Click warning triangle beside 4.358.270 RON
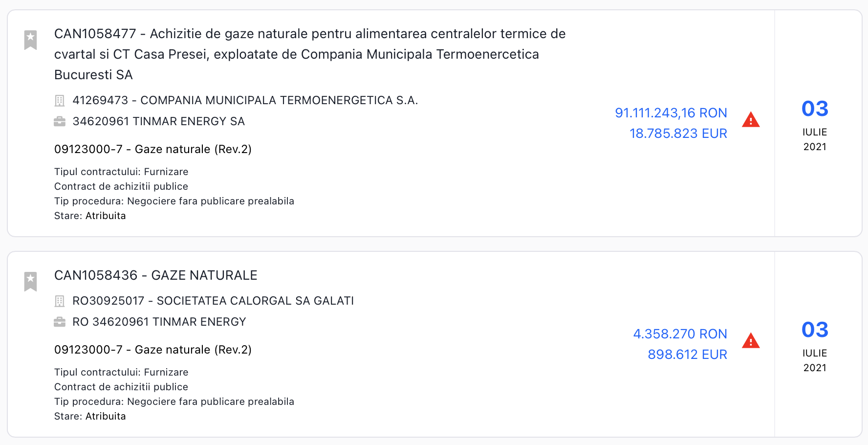Viewport: 868px width, 445px height. (x=750, y=341)
